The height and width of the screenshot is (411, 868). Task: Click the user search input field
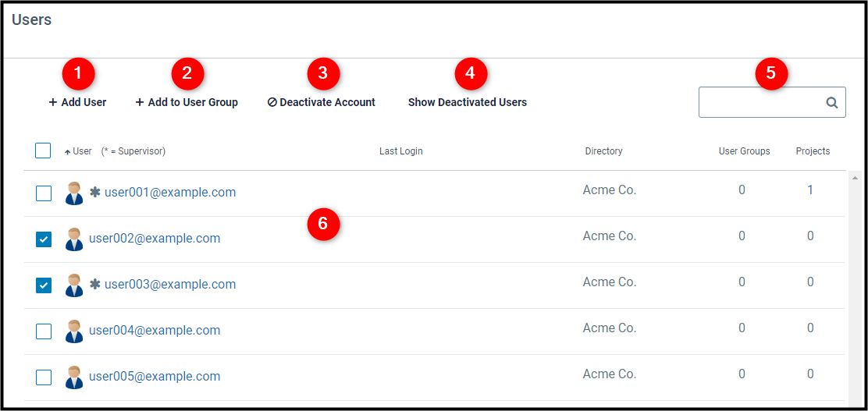coord(762,102)
